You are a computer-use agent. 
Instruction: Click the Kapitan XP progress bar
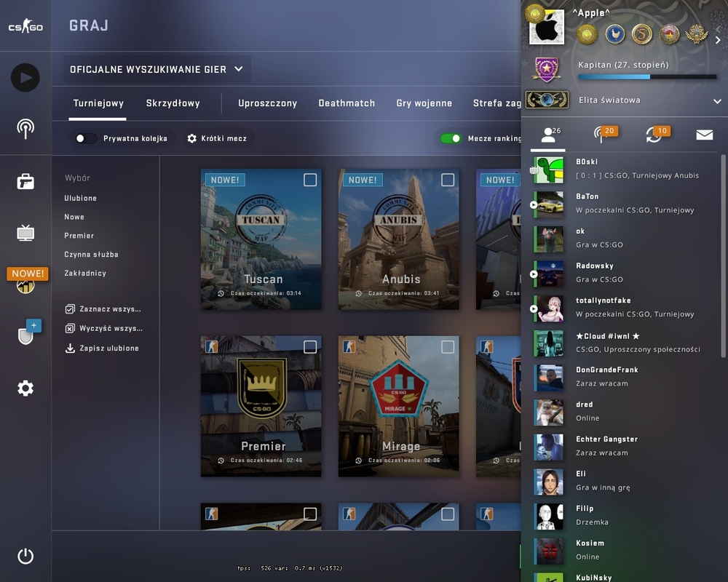(x=647, y=76)
